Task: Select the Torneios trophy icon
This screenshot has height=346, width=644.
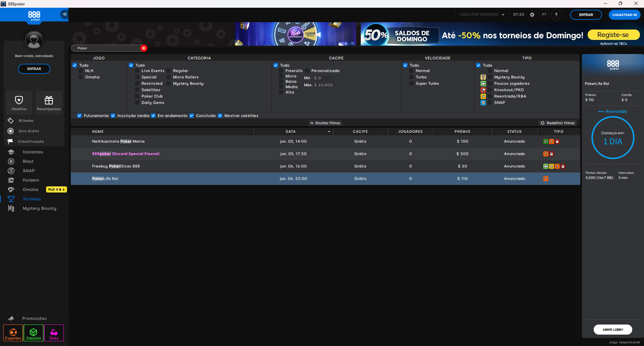Action: point(11,199)
